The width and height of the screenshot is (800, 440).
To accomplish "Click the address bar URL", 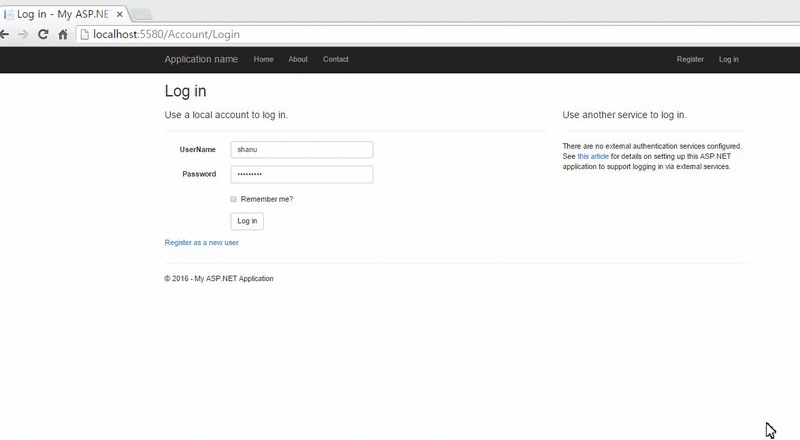I will click(166, 34).
